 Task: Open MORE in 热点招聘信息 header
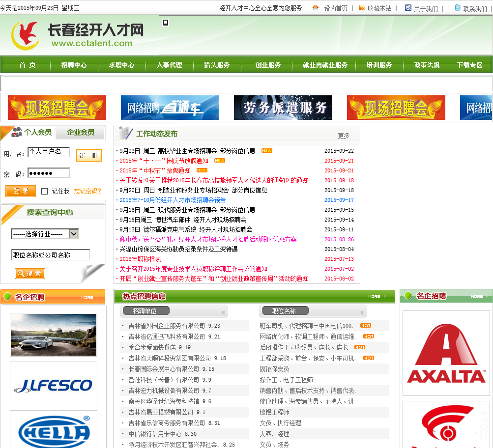click(x=377, y=296)
